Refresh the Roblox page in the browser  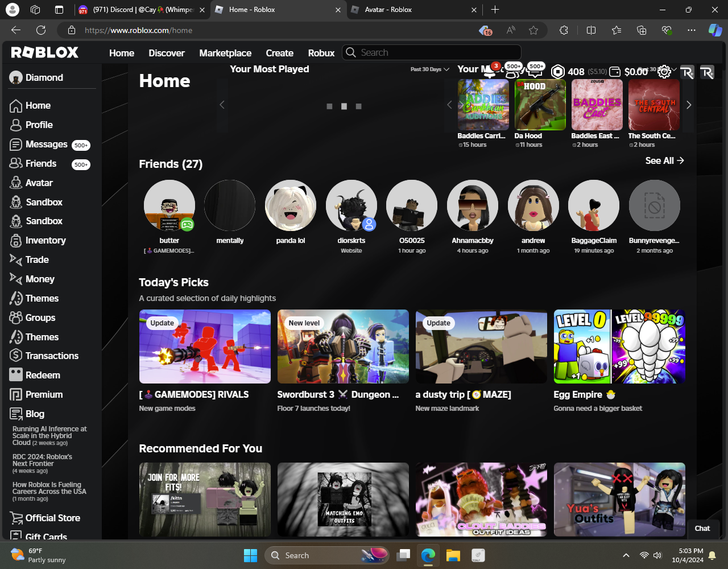point(41,30)
